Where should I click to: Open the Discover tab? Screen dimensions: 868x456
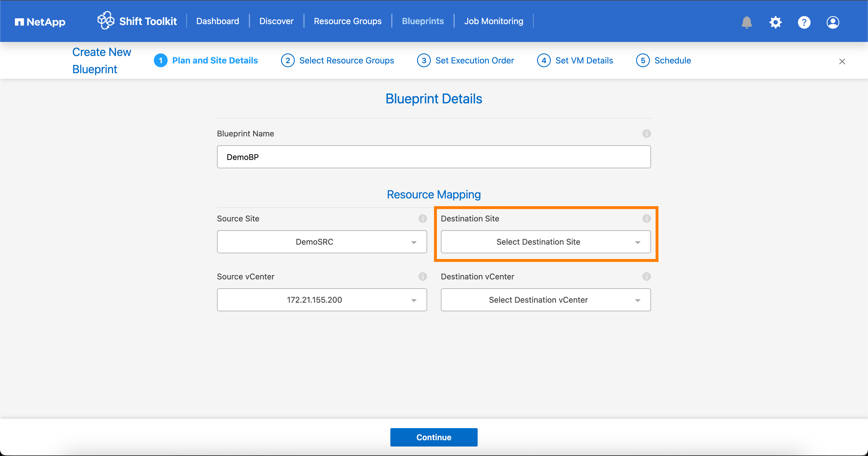click(276, 21)
